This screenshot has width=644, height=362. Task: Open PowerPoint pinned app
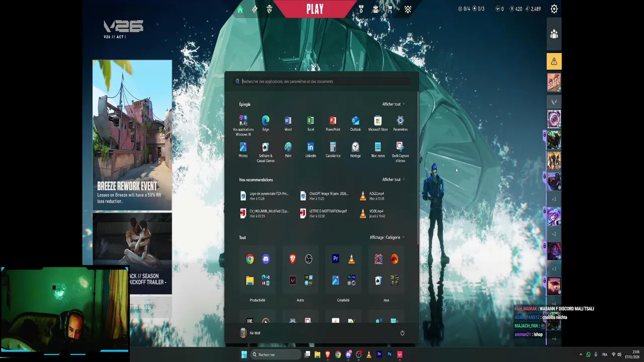333,123
